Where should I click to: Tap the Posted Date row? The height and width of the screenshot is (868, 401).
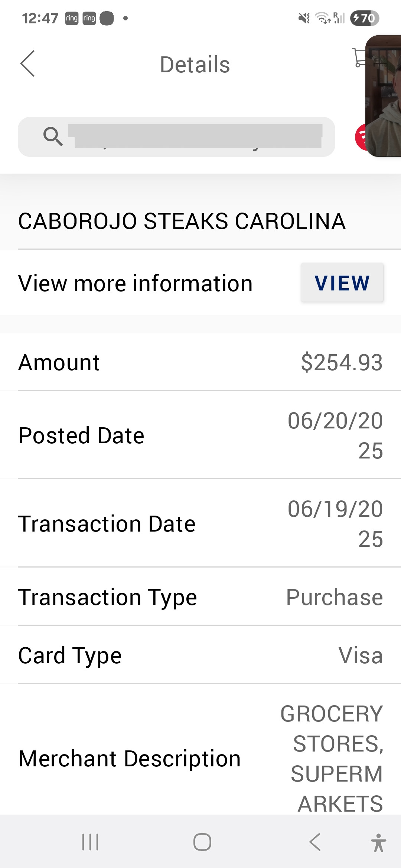(x=200, y=435)
